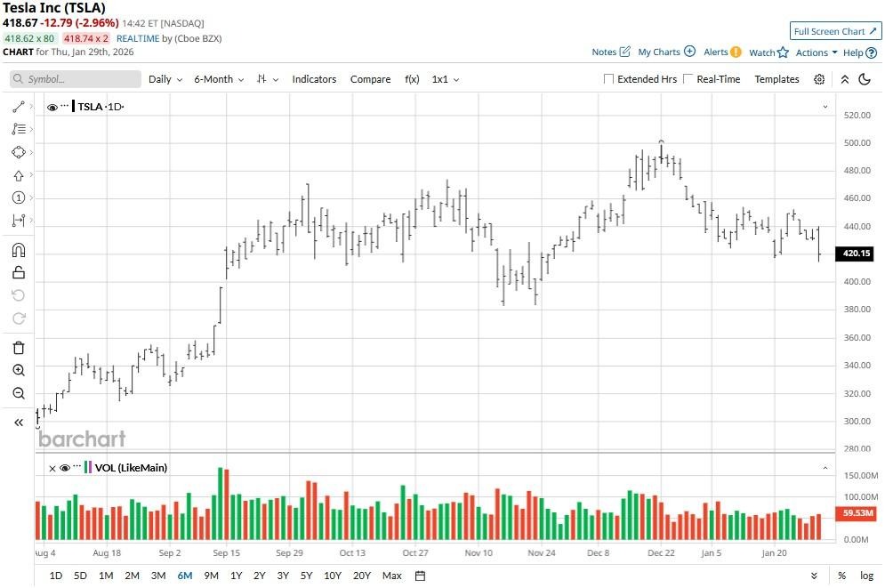Undo the last chart action
Image resolution: width=893 pixels, height=588 pixels.
[x=18, y=295]
